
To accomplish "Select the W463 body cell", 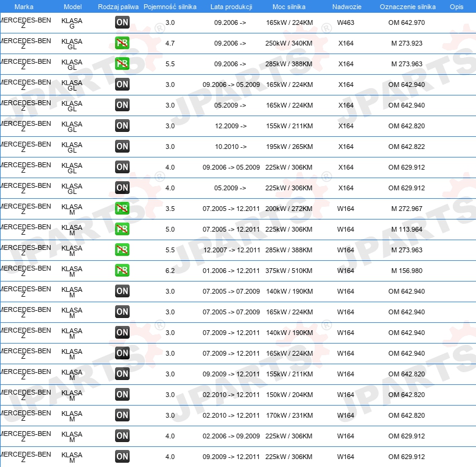I will tap(346, 22).
